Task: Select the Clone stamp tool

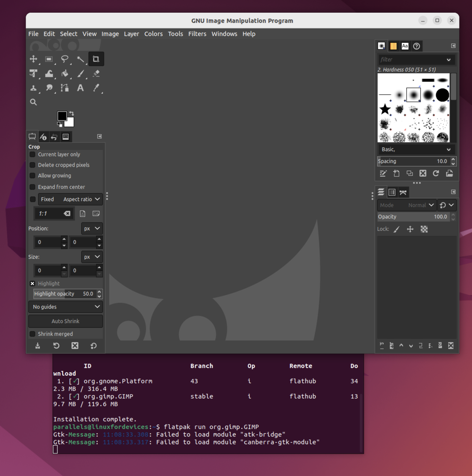Action: coord(34,88)
